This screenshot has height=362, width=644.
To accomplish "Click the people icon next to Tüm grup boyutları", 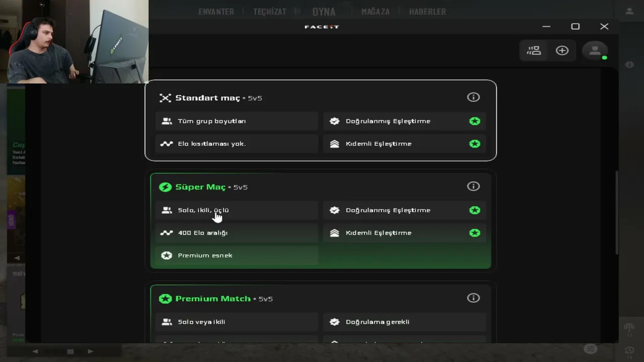I will (x=167, y=121).
